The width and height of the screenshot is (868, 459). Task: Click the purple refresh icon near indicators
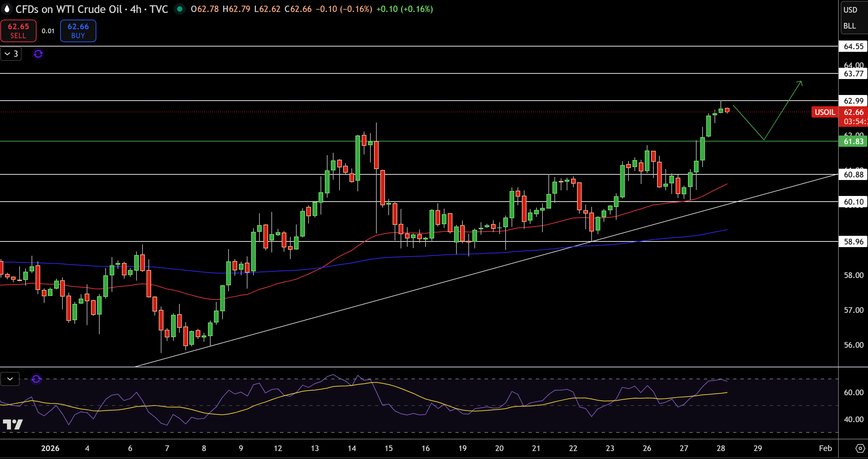tap(38, 54)
